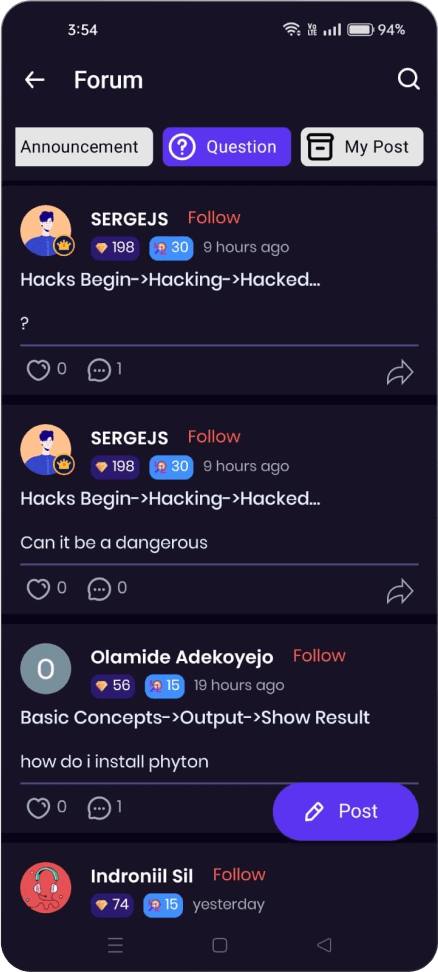Share the first SERGEJS post
Image resolution: width=438 pixels, height=972 pixels.
(400, 373)
